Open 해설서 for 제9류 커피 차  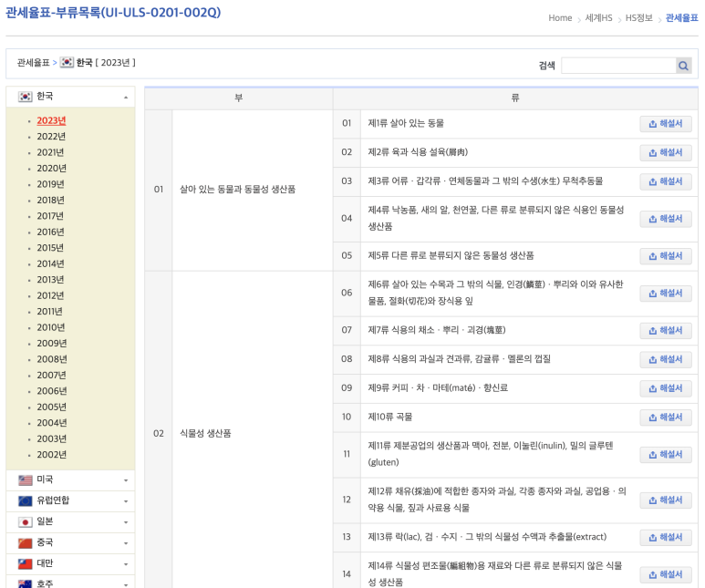tap(666, 388)
